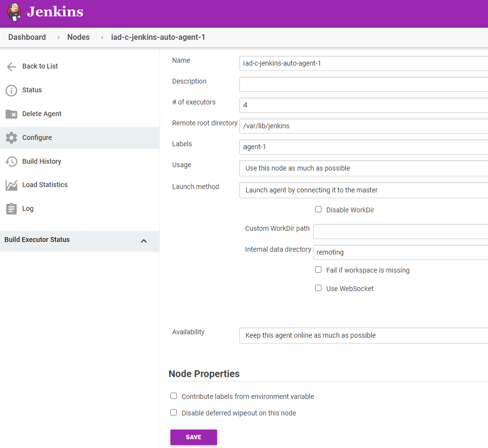This screenshot has width=488, height=448.
Task: Open Back to List in sidebar
Action: tap(40, 66)
